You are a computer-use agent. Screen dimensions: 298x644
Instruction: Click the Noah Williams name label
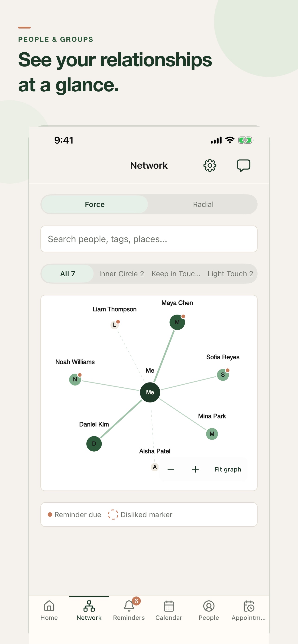pos(75,362)
